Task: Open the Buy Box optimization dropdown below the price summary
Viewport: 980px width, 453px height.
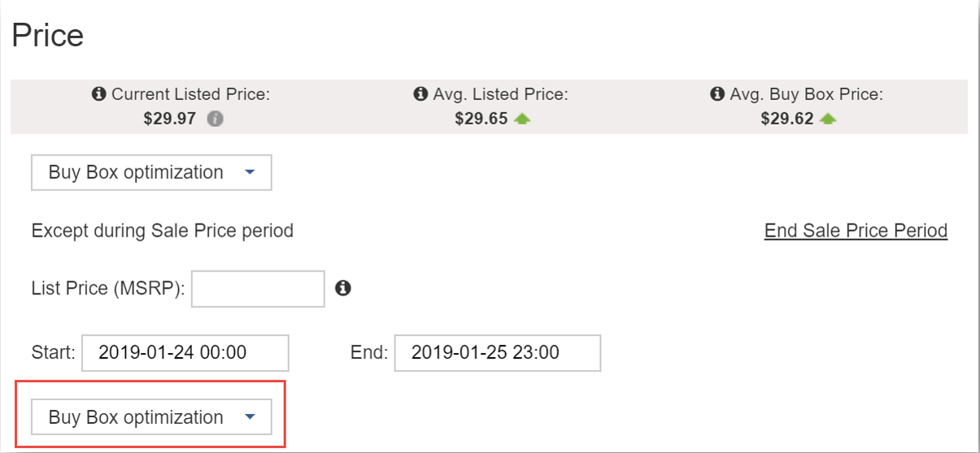Action: (x=151, y=172)
